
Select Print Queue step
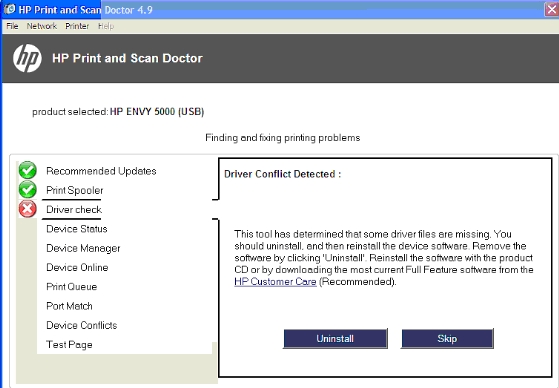pos(71,287)
